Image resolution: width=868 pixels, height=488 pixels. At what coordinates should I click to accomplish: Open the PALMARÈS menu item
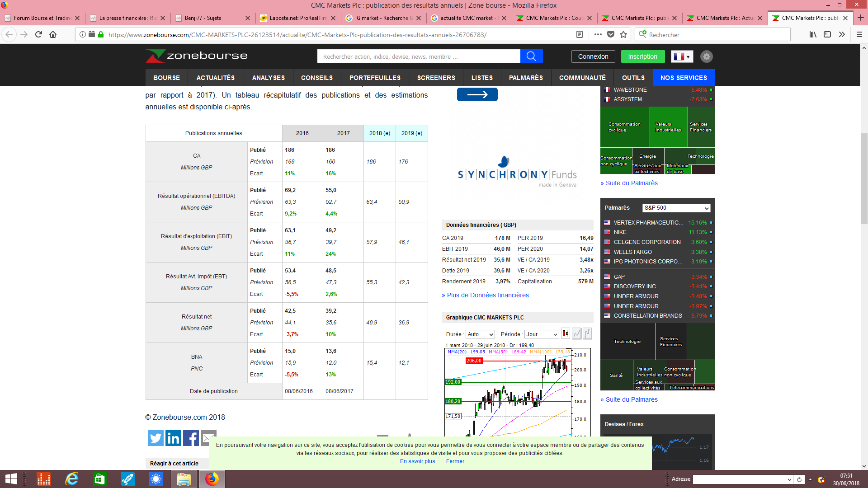526,78
